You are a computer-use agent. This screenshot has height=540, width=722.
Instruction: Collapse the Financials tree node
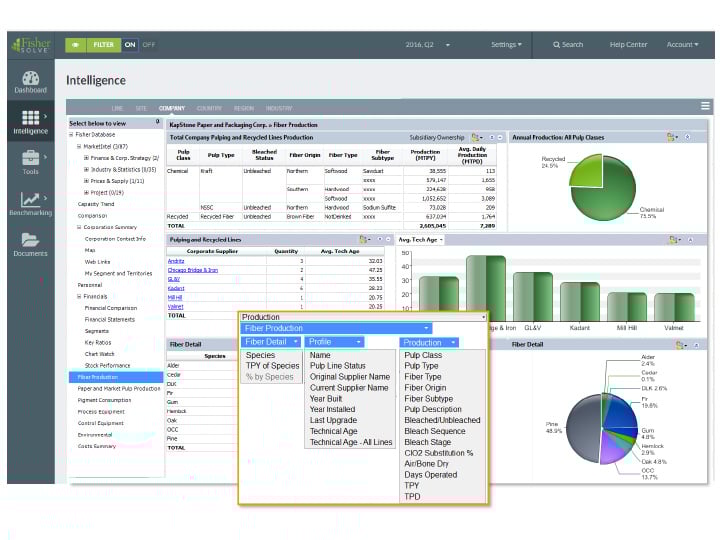(x=79, y=296)
